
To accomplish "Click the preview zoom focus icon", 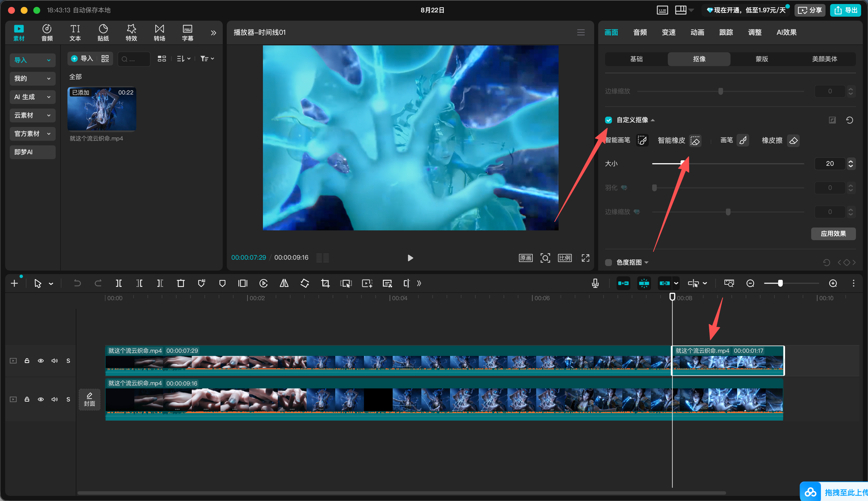I will point(545,258).
